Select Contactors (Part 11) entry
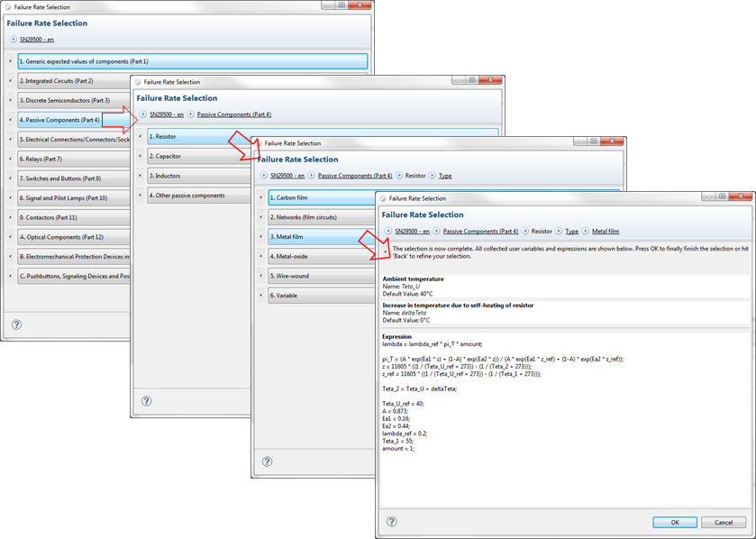 pyautogui.click(x=74, y=217)
